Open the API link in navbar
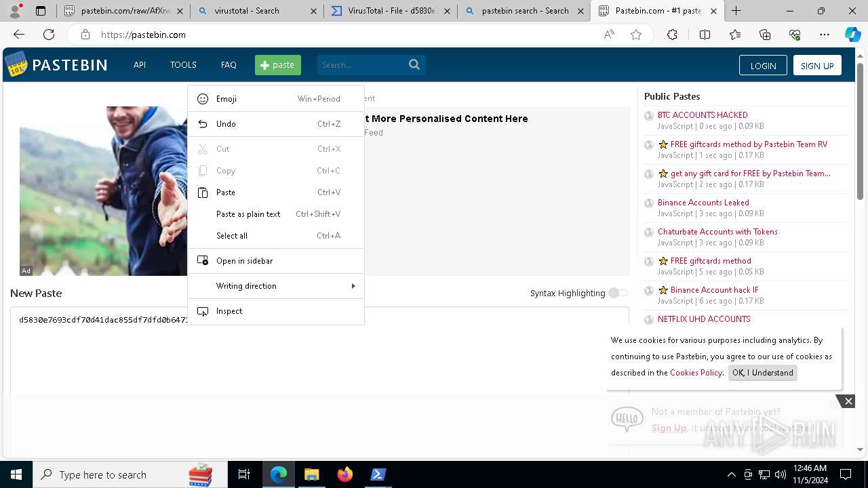Image resolution: width=868 pixels, height=488 pixels. pos(140,65)
